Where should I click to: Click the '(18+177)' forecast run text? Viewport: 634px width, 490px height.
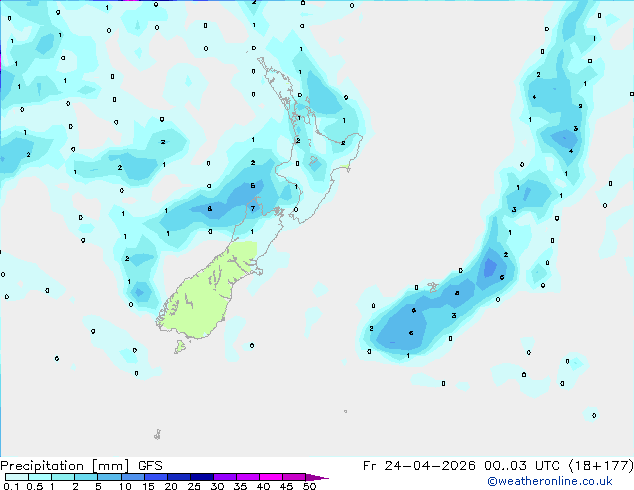tap(601, 466)
